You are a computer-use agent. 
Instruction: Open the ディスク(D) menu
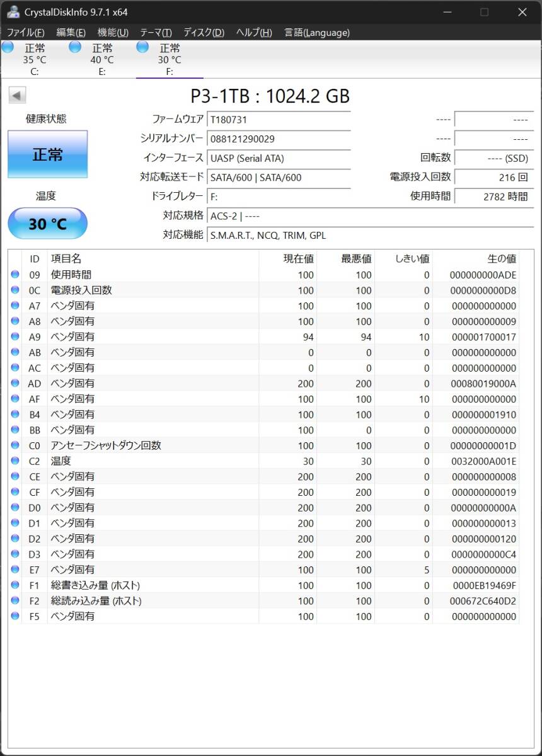[x=204, y=33]
